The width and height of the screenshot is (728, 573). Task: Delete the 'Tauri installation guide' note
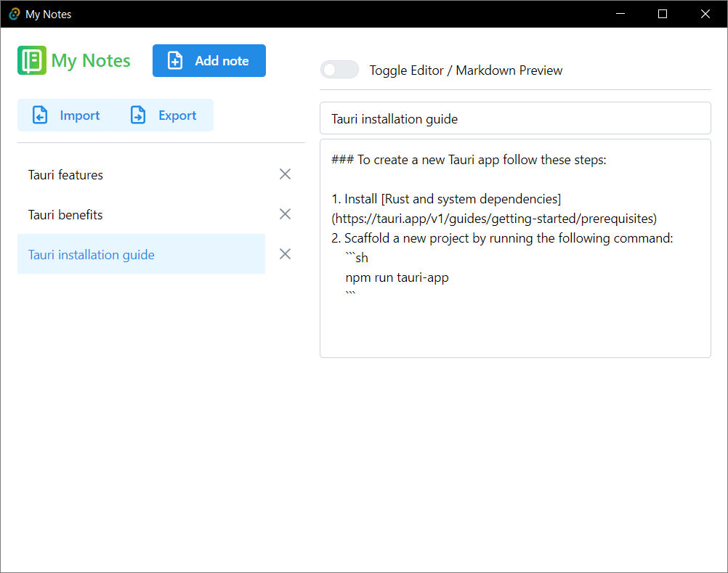click(x=285, y=253)
